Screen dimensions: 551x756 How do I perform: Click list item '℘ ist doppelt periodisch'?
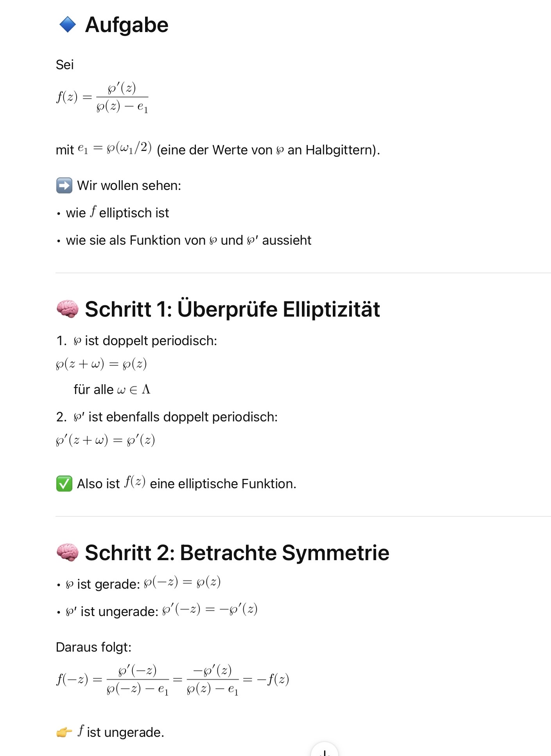click(x=145, y=341)
